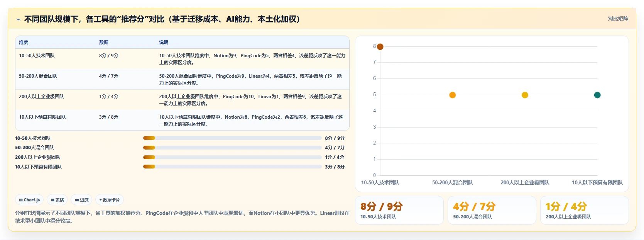Viewport: 644px width, 240px height.
Task: Click the progress bar for 10-50人技术团队
Action: pos(232,138)
